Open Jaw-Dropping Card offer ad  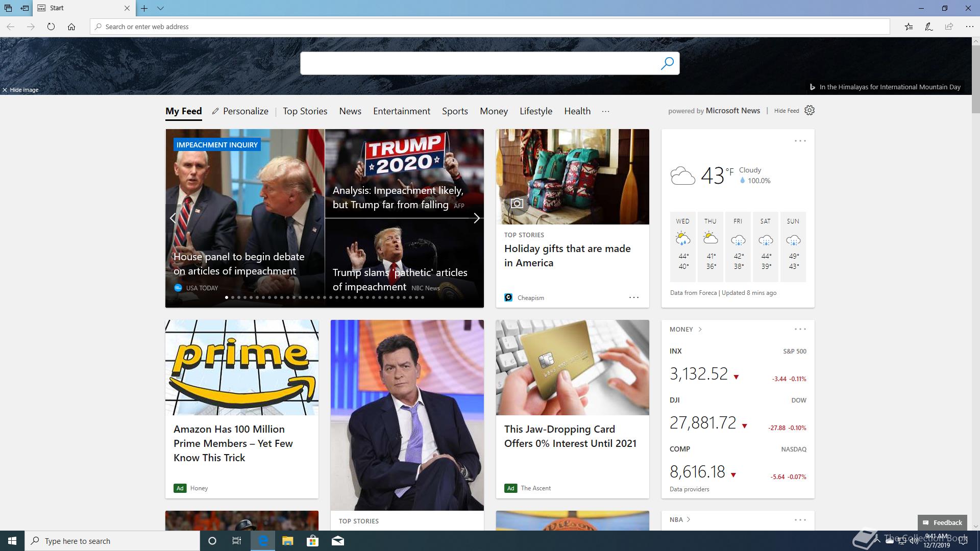point(572,409)
